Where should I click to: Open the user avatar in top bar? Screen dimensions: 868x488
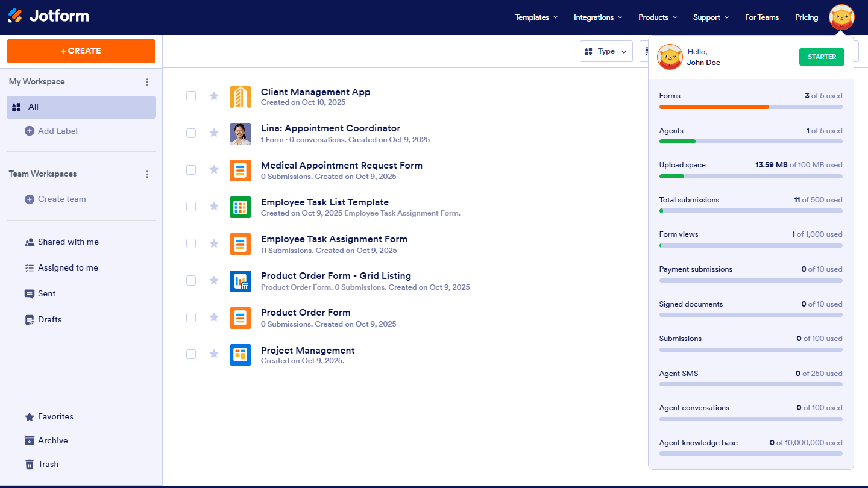[841, 17]
